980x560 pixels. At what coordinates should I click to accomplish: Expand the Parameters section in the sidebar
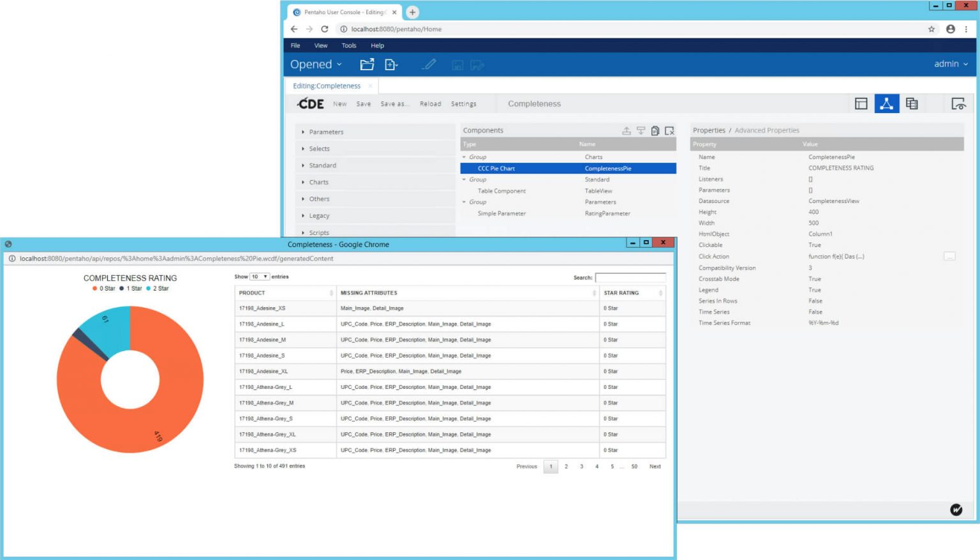tap(326, 132)
